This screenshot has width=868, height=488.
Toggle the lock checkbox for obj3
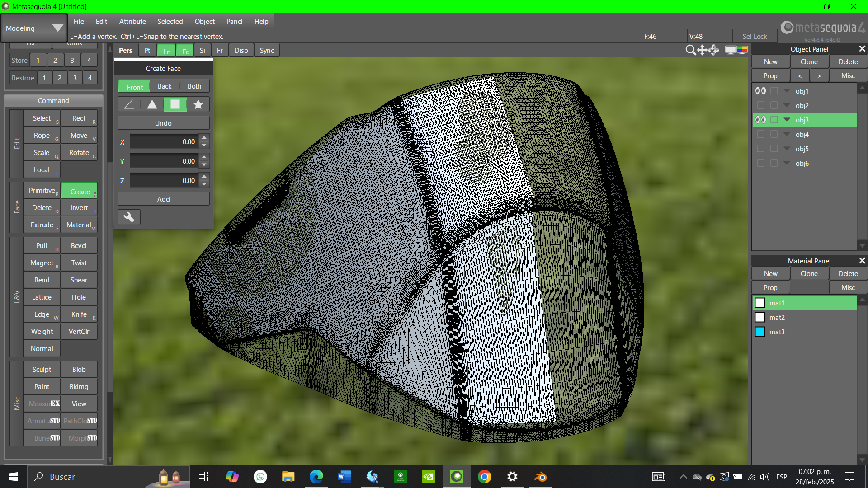click(x=774, y=120)
